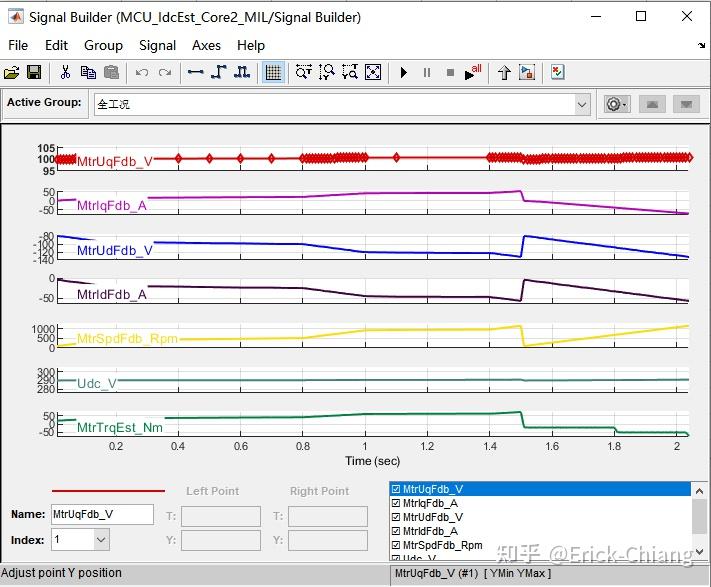Start simulation with the Play button

point(404,73)
